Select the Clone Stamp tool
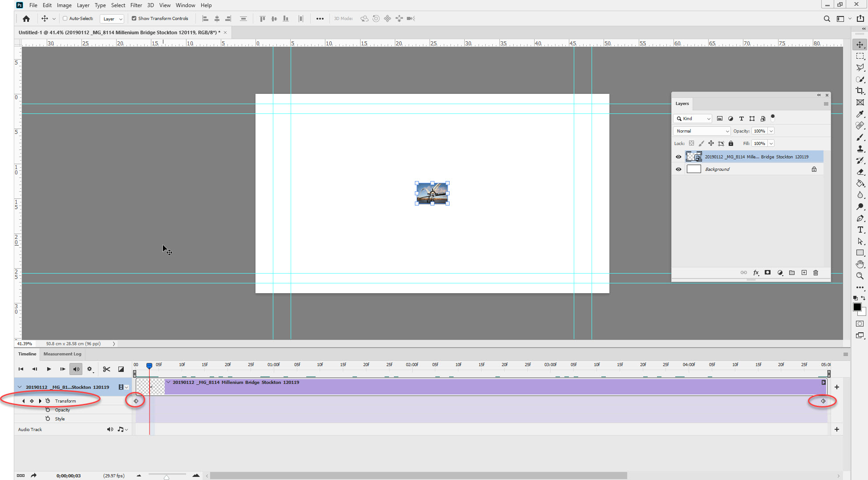The image size is (868, 480). (860, 149)
